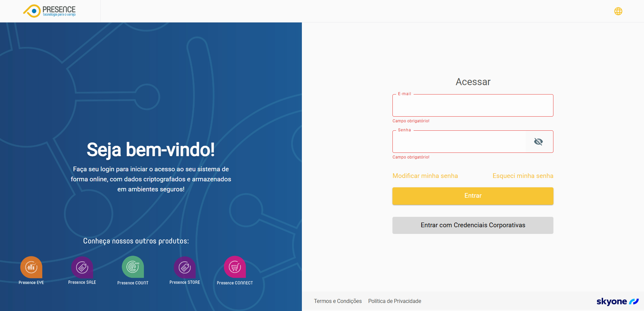Click Entrar com Credenciais Corporativas button
Viewport: 644px width, 311px height.
pyautogui.click(x=473, y=225)
